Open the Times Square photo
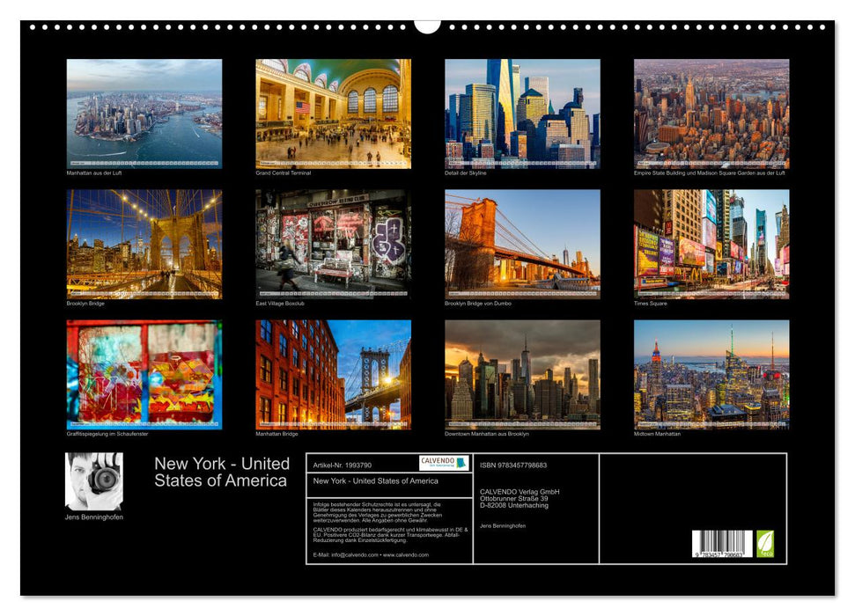 click(710, 242)
